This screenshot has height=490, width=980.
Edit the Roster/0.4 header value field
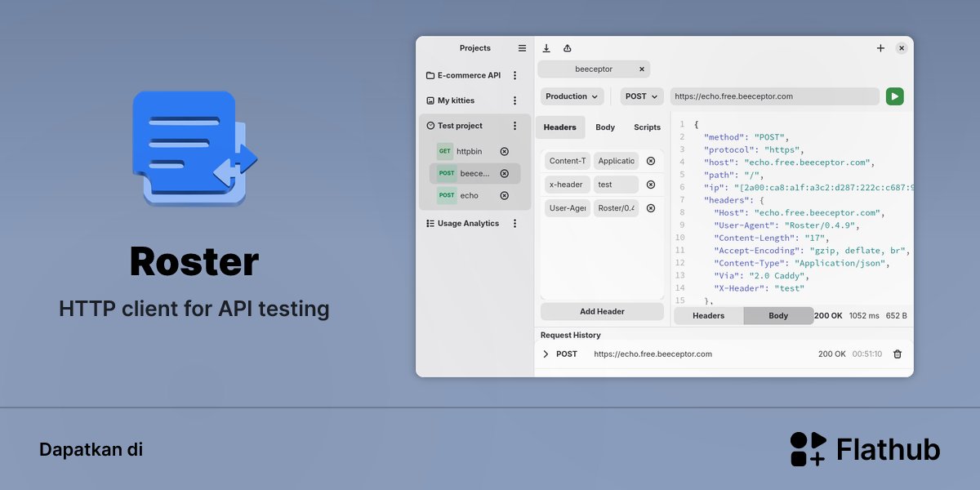pyautogui.click(x=617, y=208)
